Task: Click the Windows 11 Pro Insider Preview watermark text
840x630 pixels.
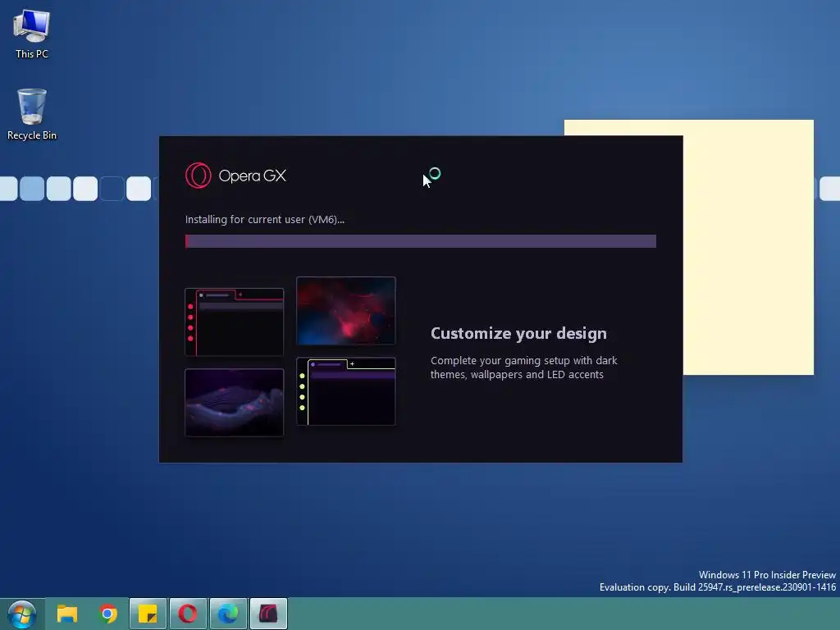Action: (767, 575)
